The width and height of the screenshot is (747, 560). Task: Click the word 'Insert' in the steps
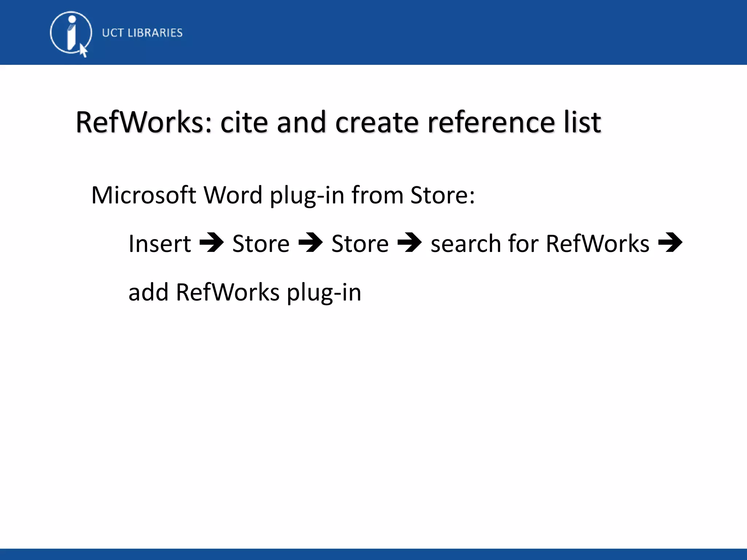160,244
